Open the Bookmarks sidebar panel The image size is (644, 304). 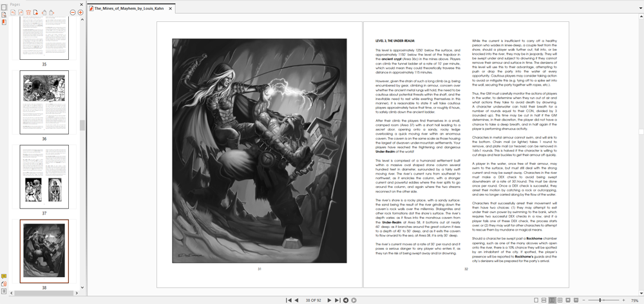click(x=4, y=22)
